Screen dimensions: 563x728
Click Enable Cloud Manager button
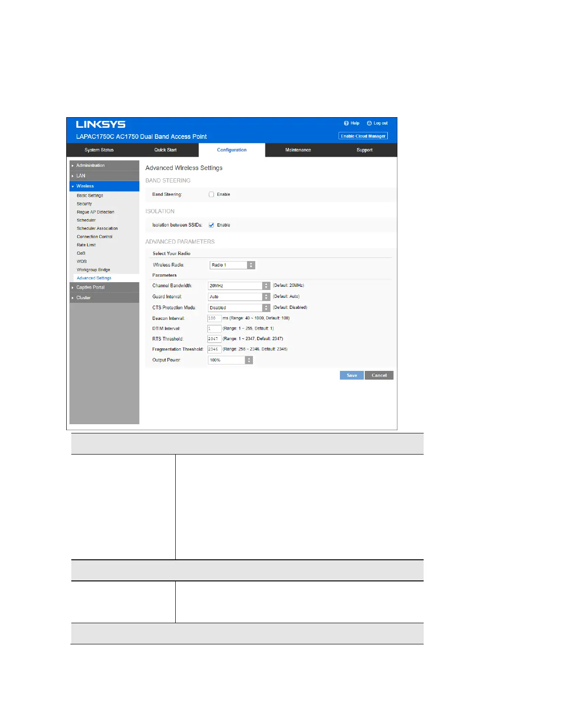[x=363, y=136]
